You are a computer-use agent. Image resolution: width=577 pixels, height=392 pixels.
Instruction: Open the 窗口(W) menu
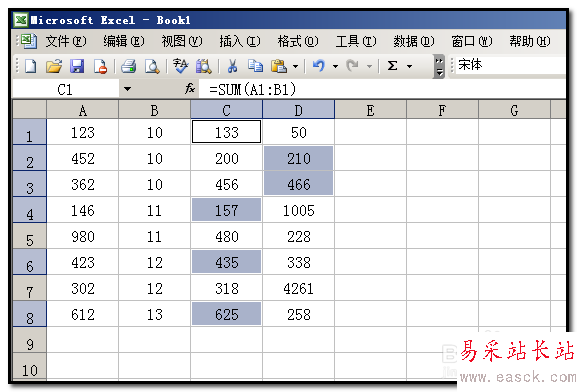click(472, 41)
